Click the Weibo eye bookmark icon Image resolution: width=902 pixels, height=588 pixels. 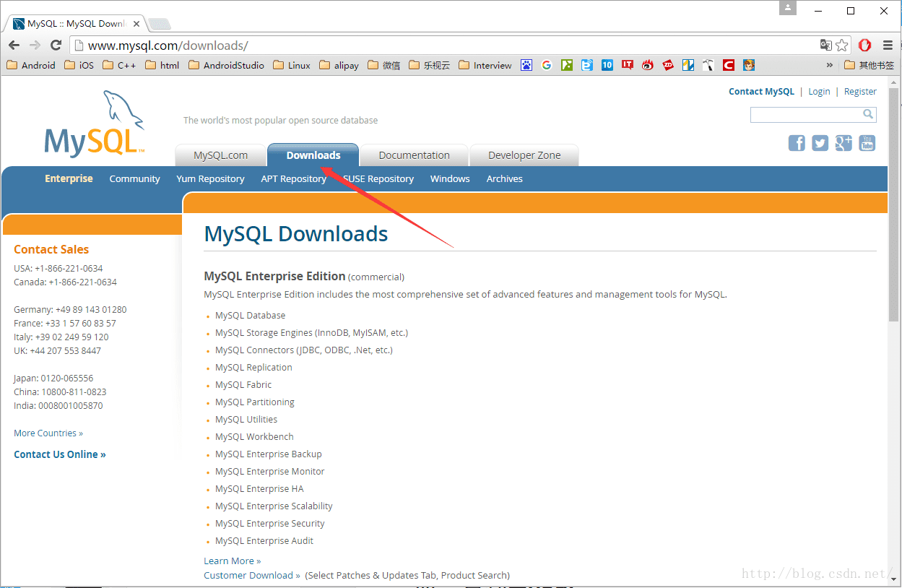(648, 65)
